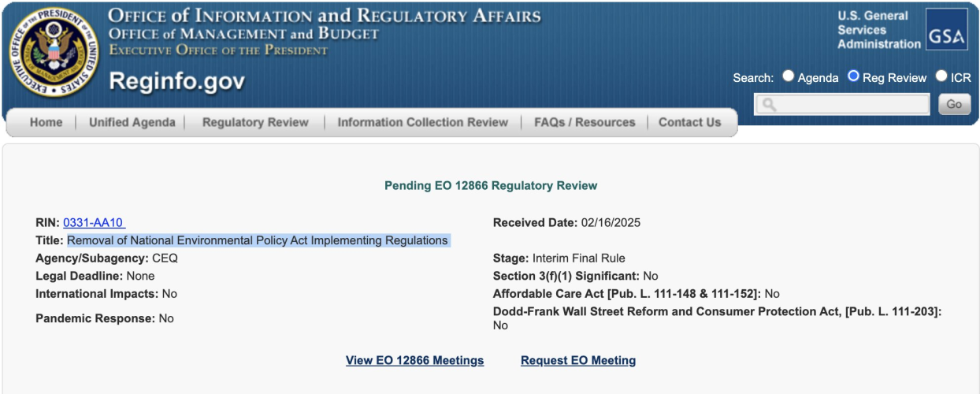
Task: Open the FAQs / Resources menu
Action: tap(584, 122)
